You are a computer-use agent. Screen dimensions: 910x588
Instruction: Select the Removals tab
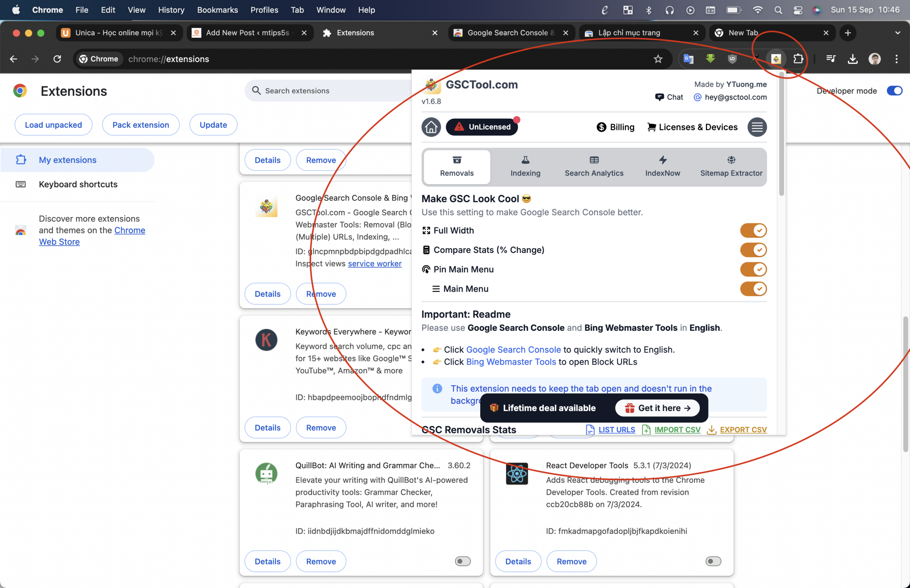coord(456,167)
